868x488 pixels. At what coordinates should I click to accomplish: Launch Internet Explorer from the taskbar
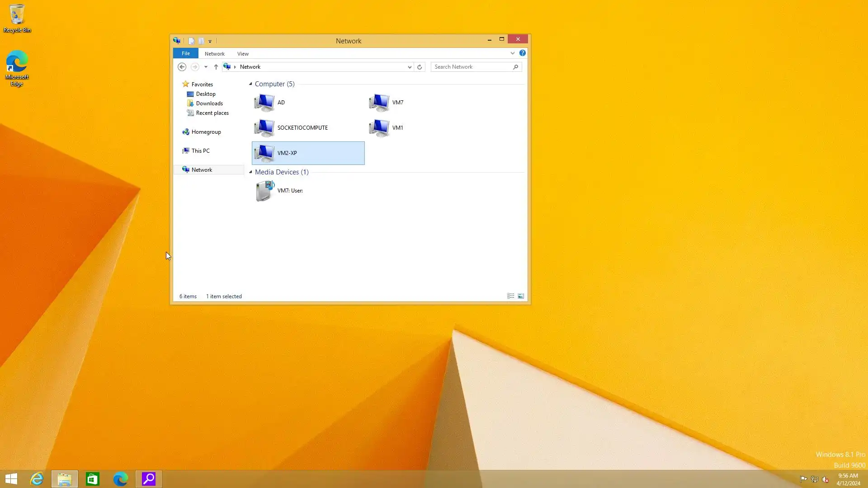point(37,479)
